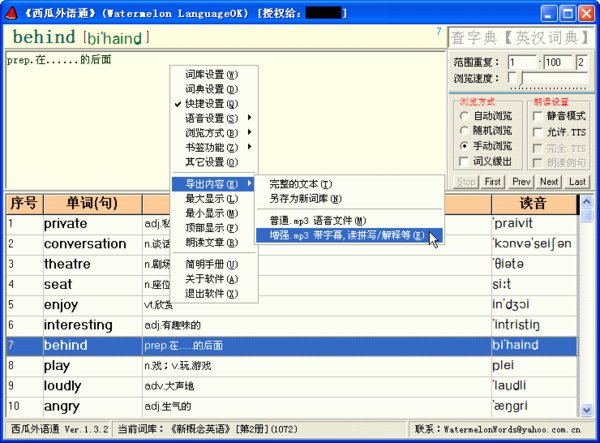Select the 随机浏览 radio button

click(x=464, y=130)
